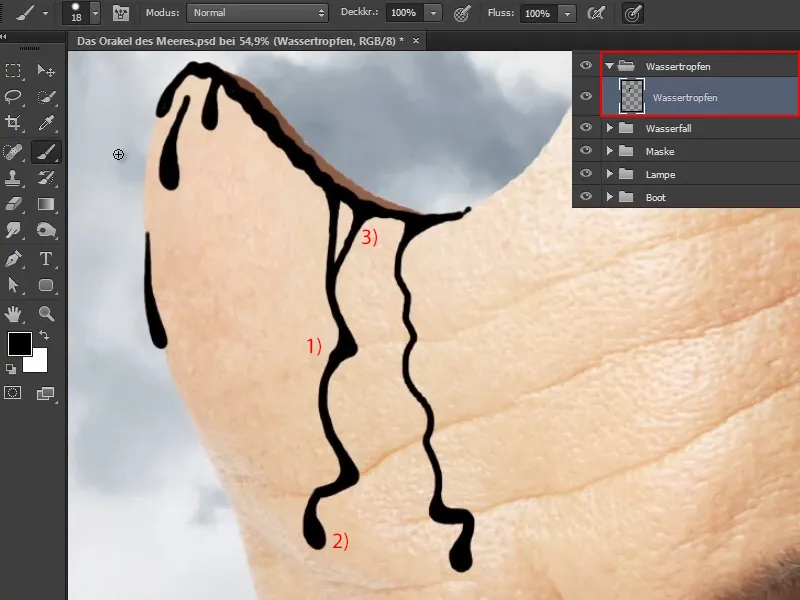Collapse the Wassertropfen group
The image size is (800, 600).
[609, 66]
